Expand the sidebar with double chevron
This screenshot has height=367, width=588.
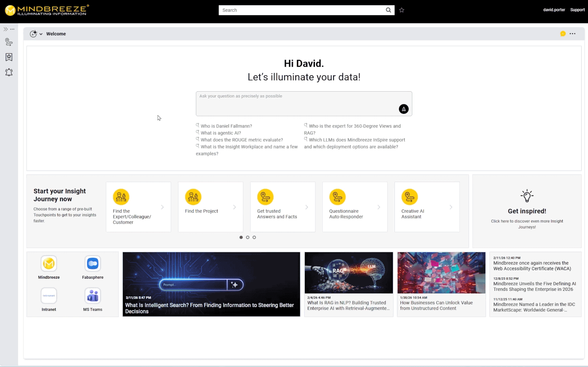click(x=6, y=29)
